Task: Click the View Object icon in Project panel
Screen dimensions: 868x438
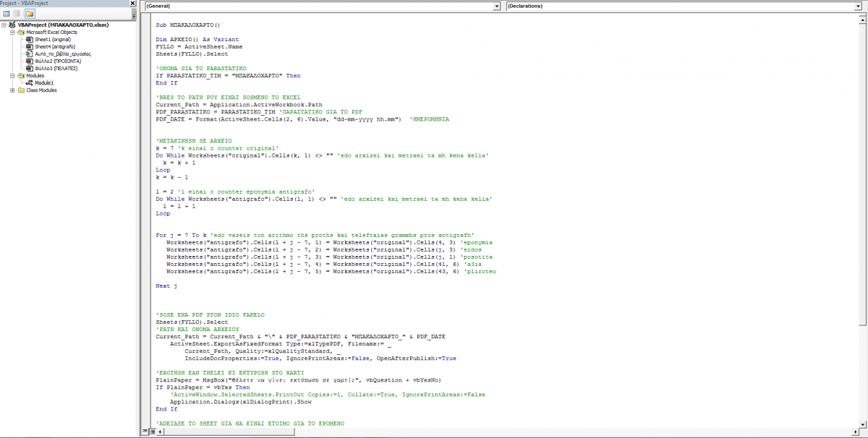Action: pos(17,14)
